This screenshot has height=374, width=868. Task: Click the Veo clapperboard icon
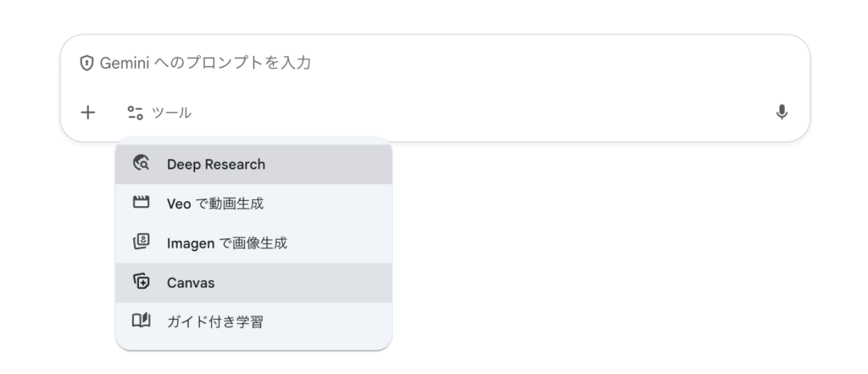pyautogui.click(x=142, y=204)
